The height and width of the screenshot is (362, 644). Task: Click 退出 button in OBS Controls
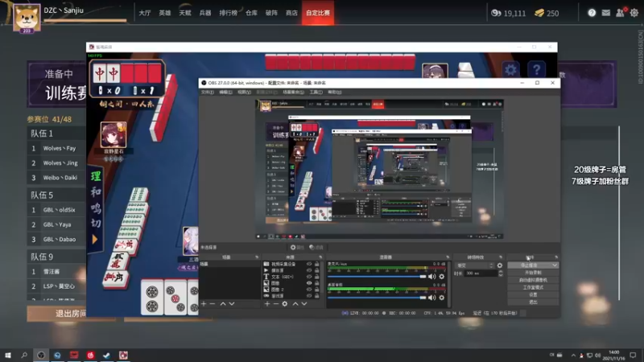533,302
